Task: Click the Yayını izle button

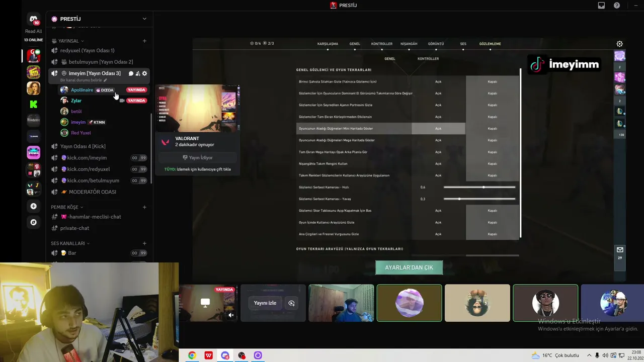Action: coord(265,303)
